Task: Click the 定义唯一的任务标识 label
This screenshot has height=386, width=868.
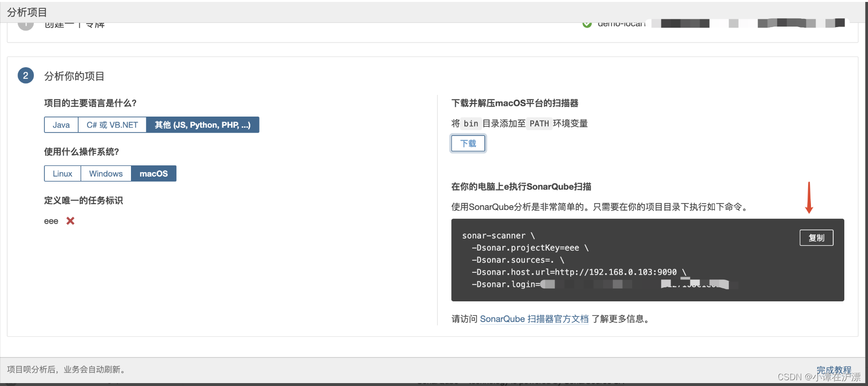Action: pos(84,201)
